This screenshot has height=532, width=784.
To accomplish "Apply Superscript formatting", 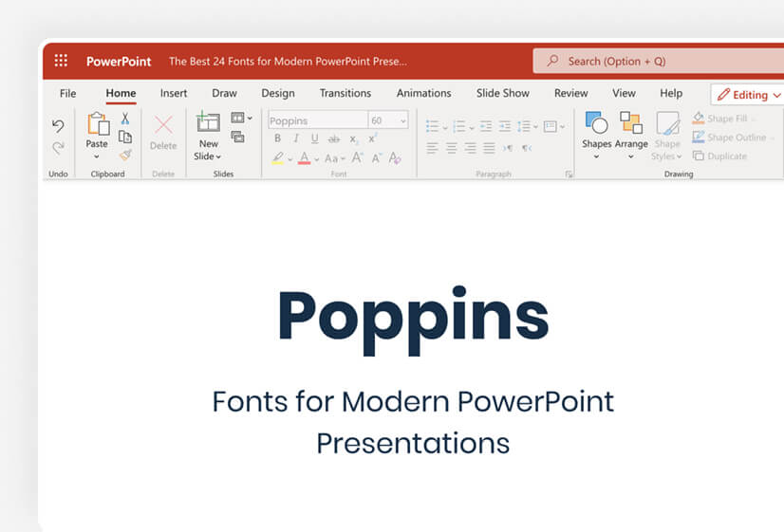I will 372,138.
